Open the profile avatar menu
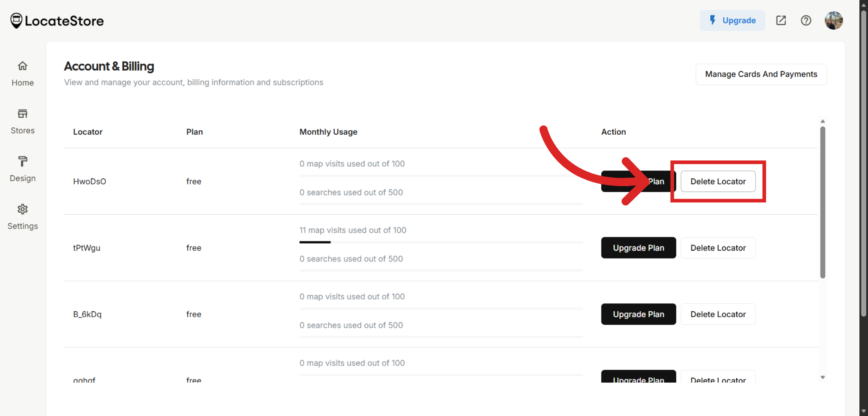 pyautogui.click(x=834, y=20)
